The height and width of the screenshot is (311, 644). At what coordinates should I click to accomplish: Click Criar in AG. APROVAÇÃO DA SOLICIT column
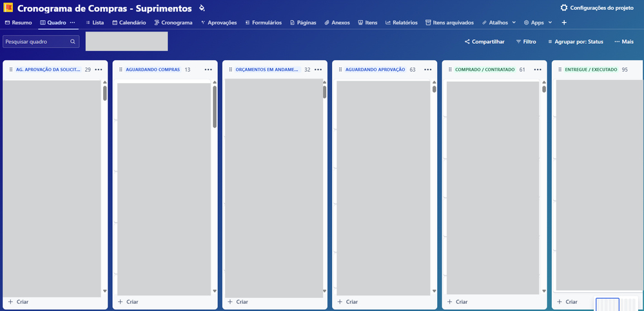click(x=18, y=301)
